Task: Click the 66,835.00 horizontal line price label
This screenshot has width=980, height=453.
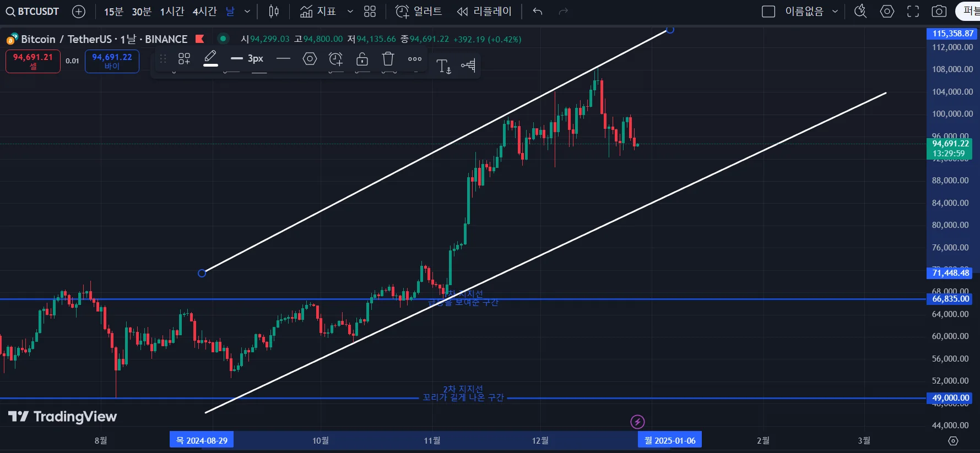Action: (x=950, y=299)
